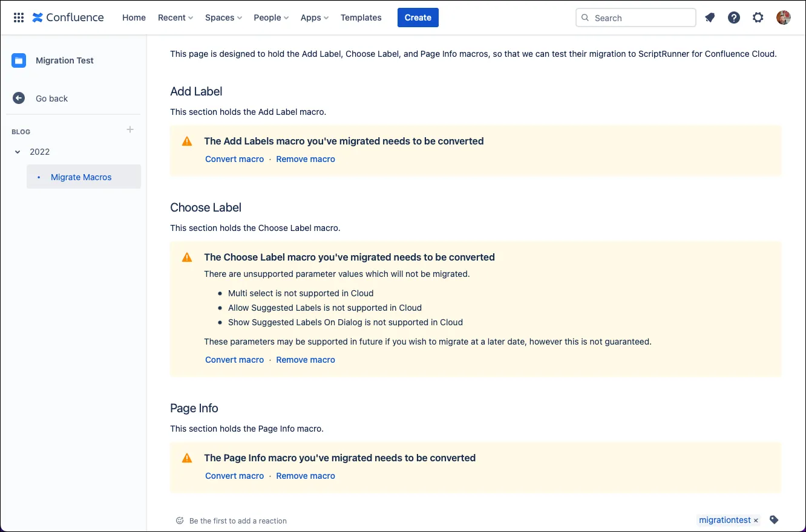Click the Choose Label section heading

coord(206,207)
